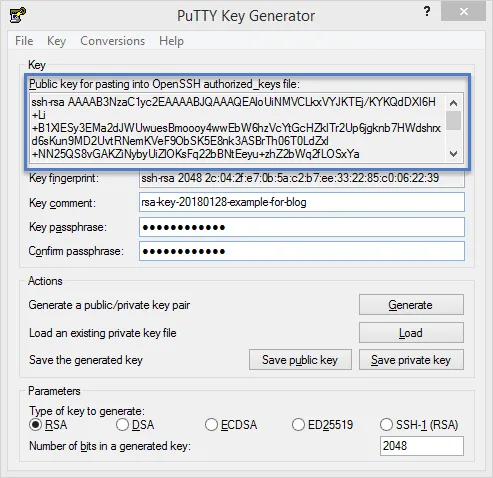This screenshot has width=493, height=478.
Task: Click 'Generate a public/private key pair' text
Action: pos(109,305)
